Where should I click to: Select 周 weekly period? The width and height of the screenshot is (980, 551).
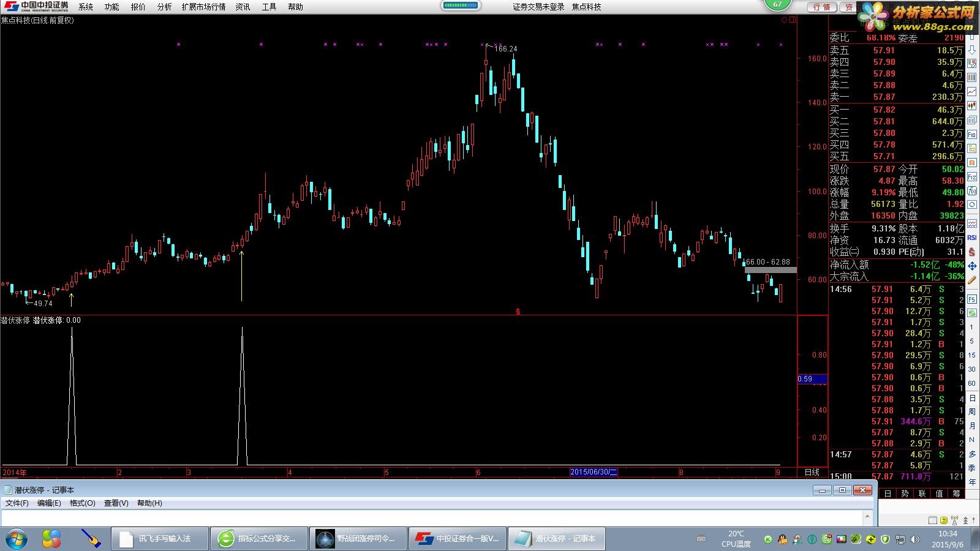pos(972,411)
